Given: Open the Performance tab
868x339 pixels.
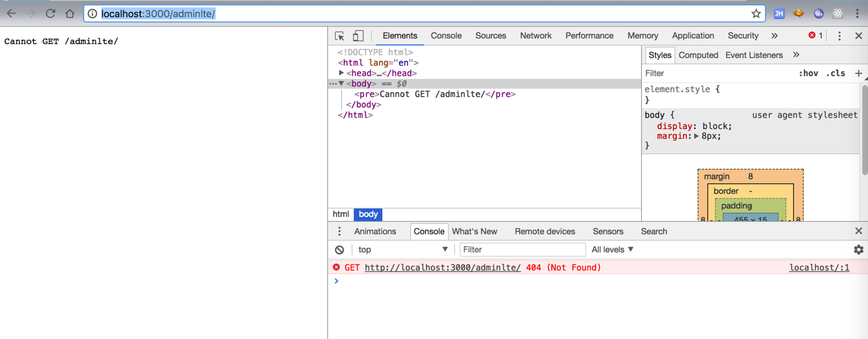Looking at the screenshot, I should tap(590, 36).
